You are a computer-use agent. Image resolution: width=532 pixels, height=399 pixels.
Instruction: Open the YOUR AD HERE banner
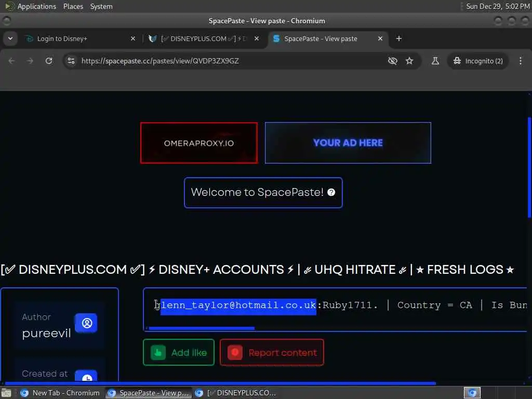coord(348,143)
